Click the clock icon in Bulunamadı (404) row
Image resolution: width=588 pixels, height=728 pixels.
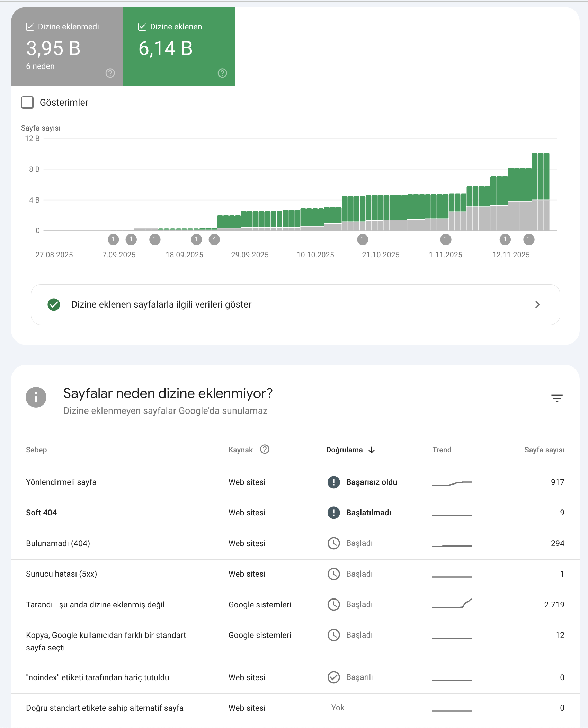coord(333,543)
